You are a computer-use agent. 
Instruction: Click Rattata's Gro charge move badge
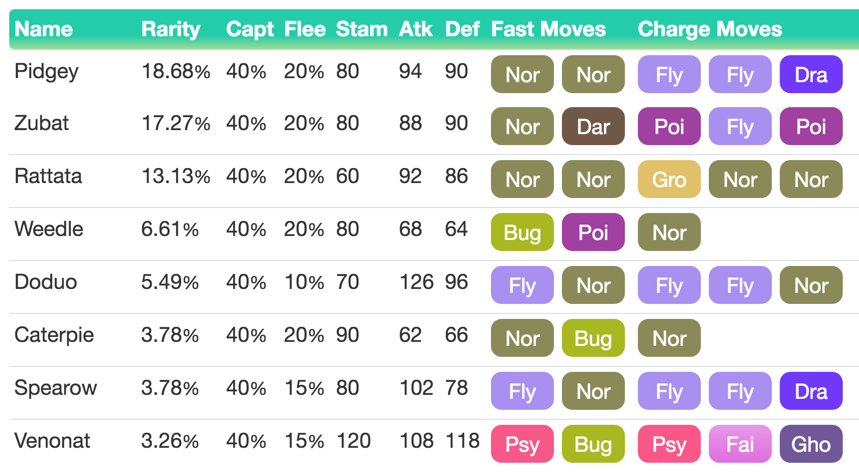tap(669, 179)
